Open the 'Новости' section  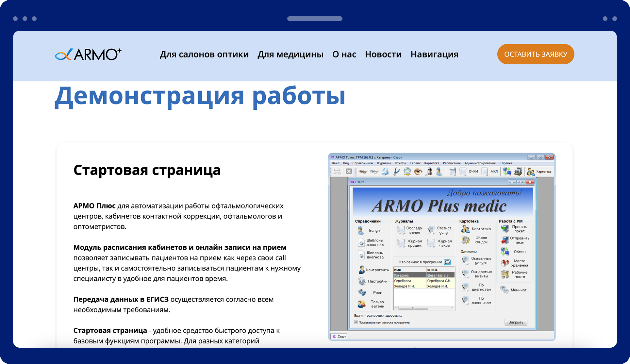[383, 54]
